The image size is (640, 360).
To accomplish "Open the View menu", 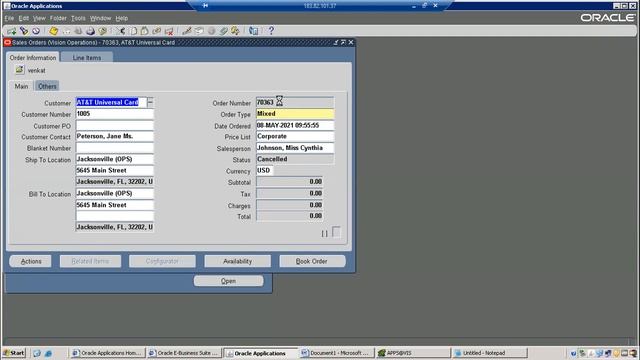I will tap(39, 18).
